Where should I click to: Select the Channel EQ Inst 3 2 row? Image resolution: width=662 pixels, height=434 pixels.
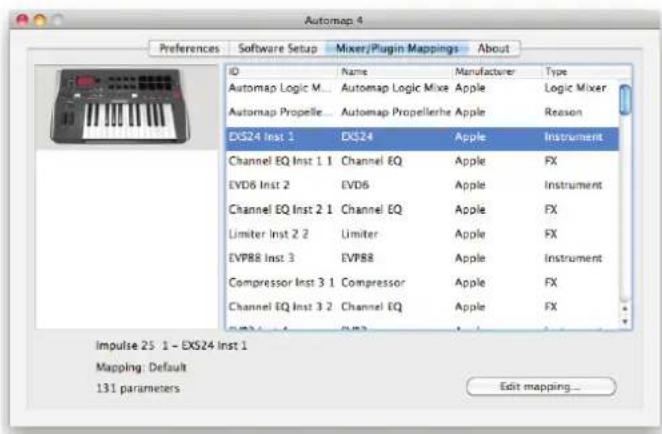click(x=422, y=307)
